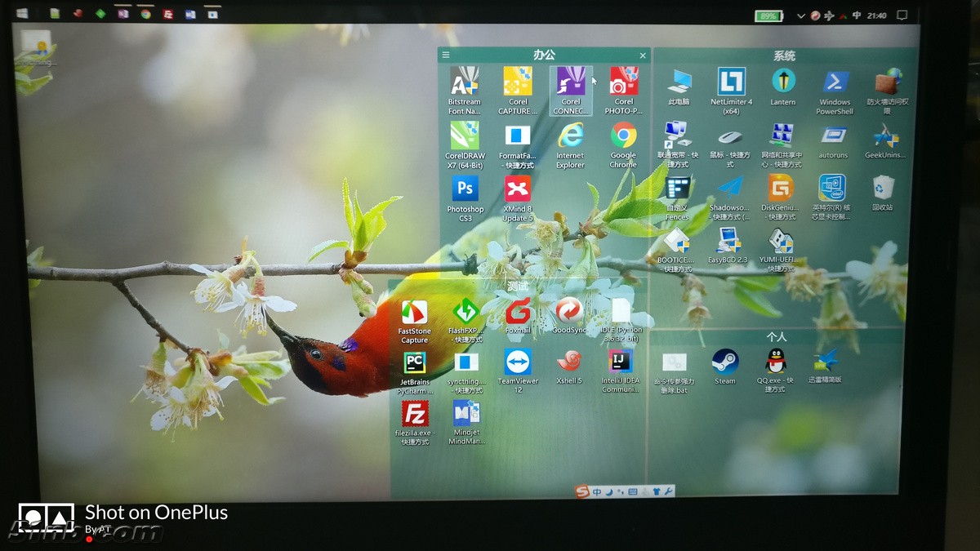Open the Sogou toolbar wrench settings menu

668,491
